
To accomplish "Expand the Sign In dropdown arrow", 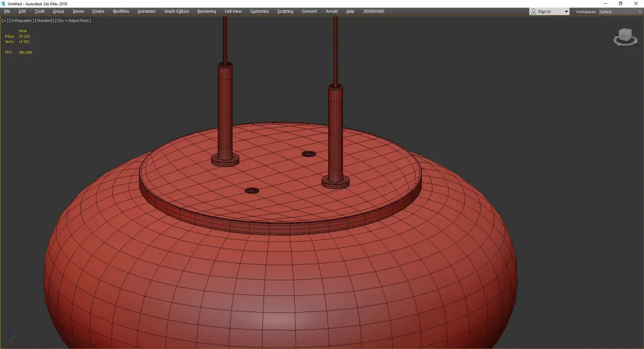I will click(566, 11).
